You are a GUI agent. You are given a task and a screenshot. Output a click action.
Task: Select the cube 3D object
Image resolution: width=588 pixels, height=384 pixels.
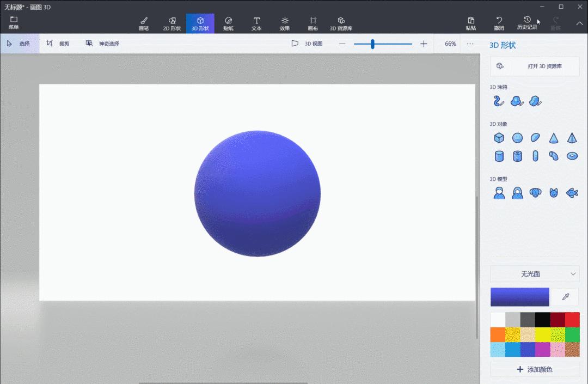click(499, 137)
